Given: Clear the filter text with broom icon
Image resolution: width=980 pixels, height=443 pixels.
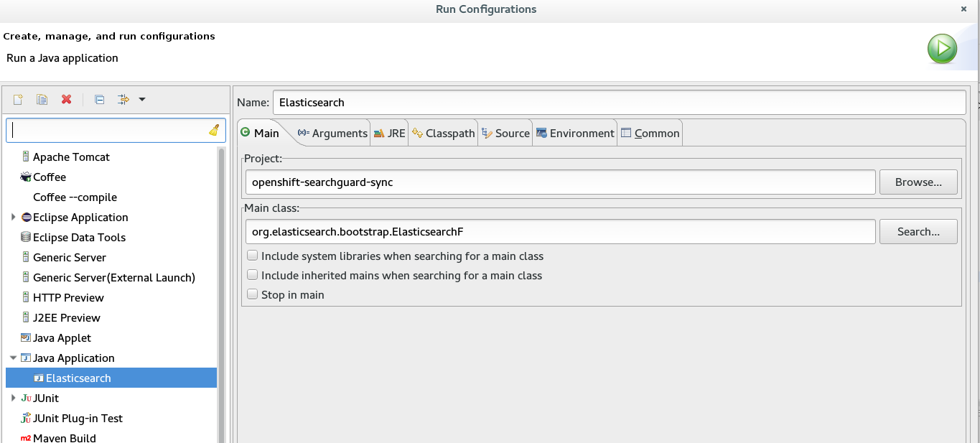Looking at the screenshot, I should [x=213, y=130].
